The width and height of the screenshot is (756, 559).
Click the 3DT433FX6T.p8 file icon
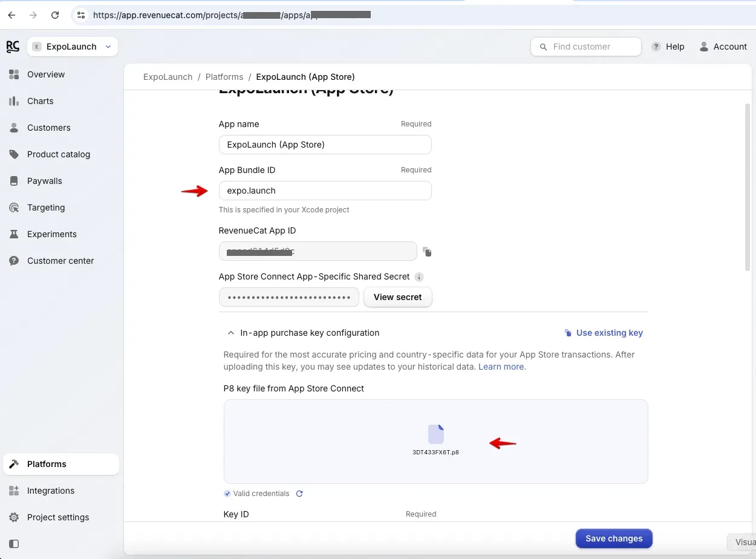point(436,434)
